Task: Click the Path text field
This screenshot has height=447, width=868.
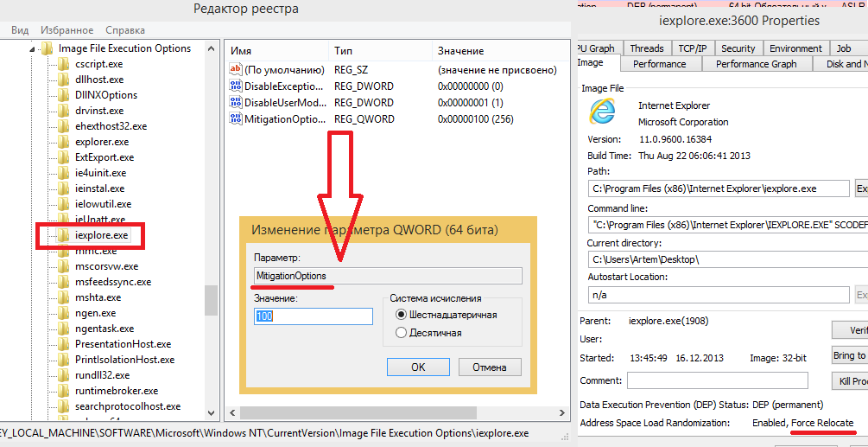Action: (719, 188)
